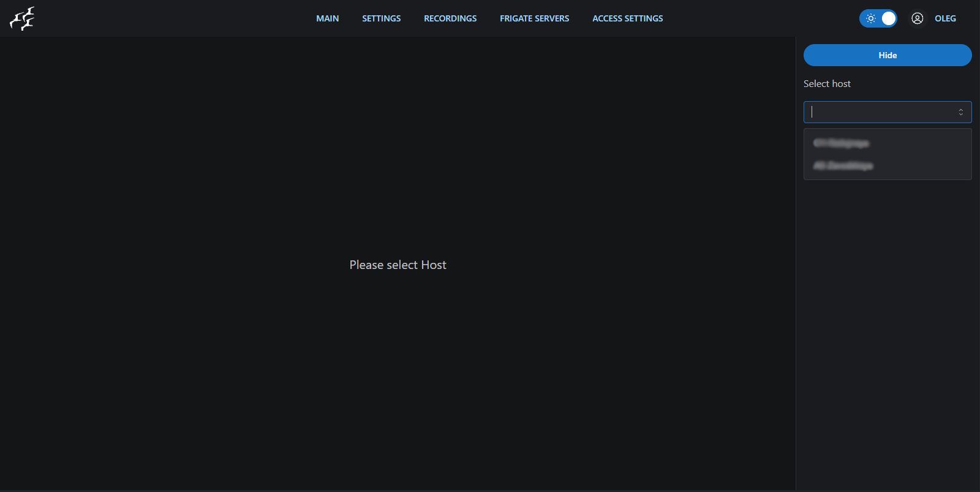
Task: Open the user account avatar icon
Action: point(917,18)
